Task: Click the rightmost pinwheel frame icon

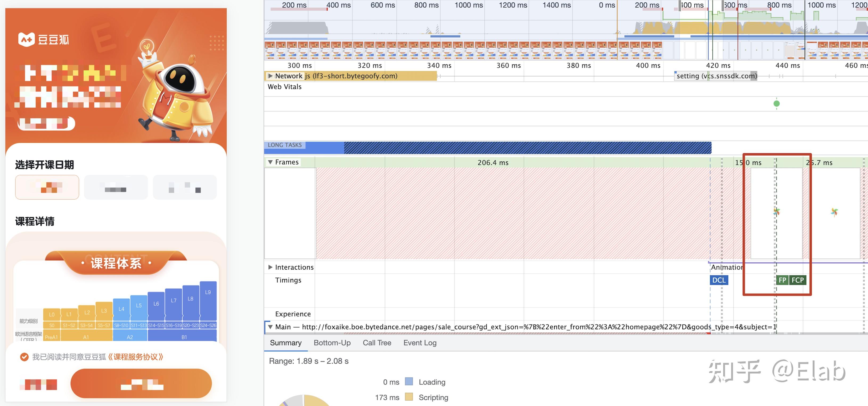Action: pos(834,212)
